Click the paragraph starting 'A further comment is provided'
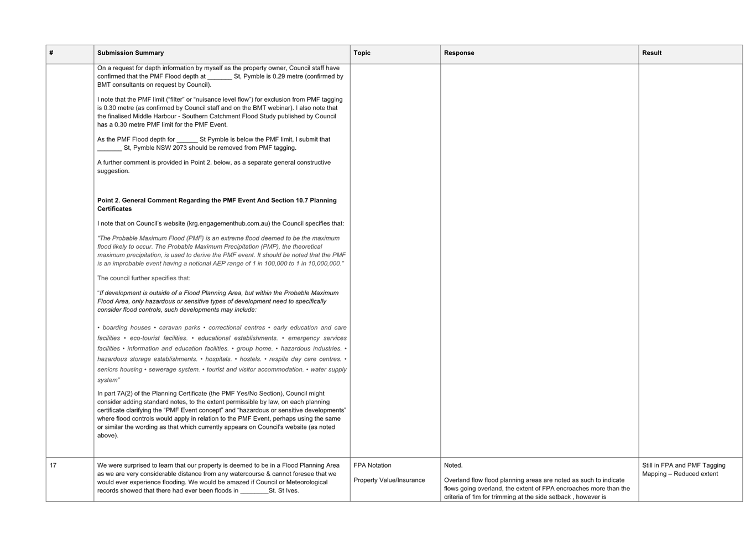 [x=214, y=167]
